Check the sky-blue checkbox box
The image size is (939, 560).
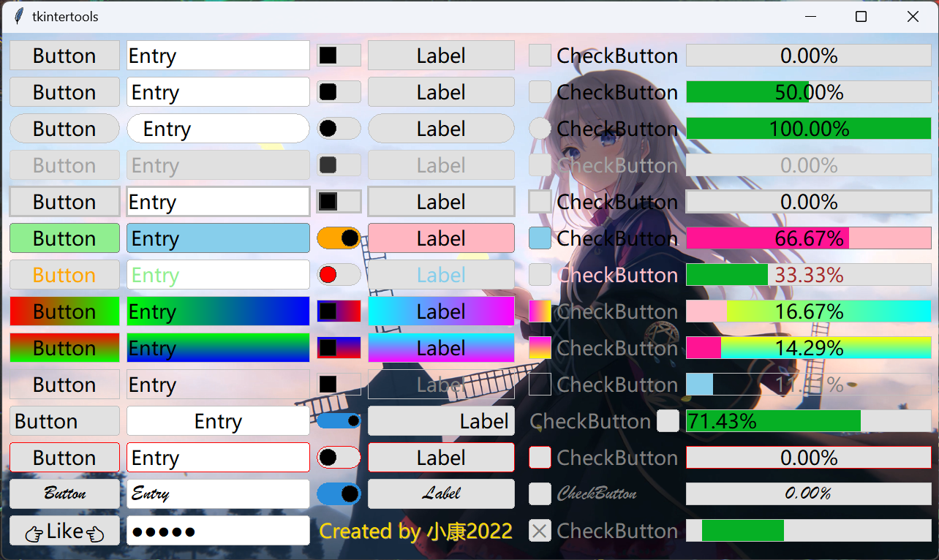pyautogui.click(x=540, y=238)
